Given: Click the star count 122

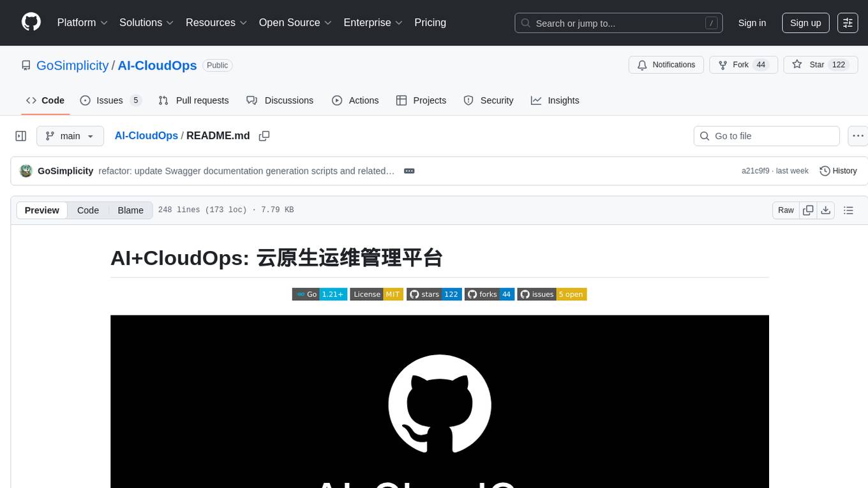Looking at the screenshot, I should point(839,65).
